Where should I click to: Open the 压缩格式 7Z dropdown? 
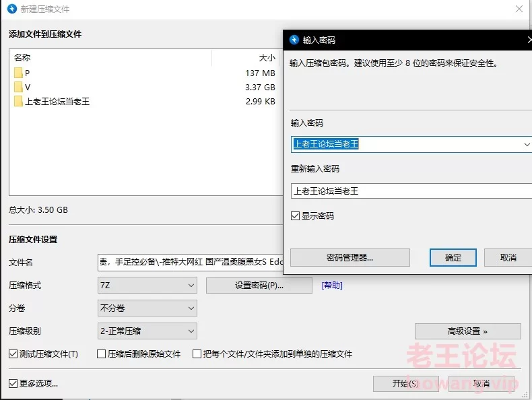[147, 286]
